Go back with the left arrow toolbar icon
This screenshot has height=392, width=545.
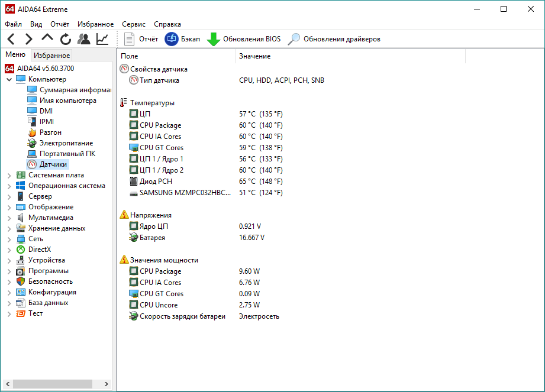(11, 39)
